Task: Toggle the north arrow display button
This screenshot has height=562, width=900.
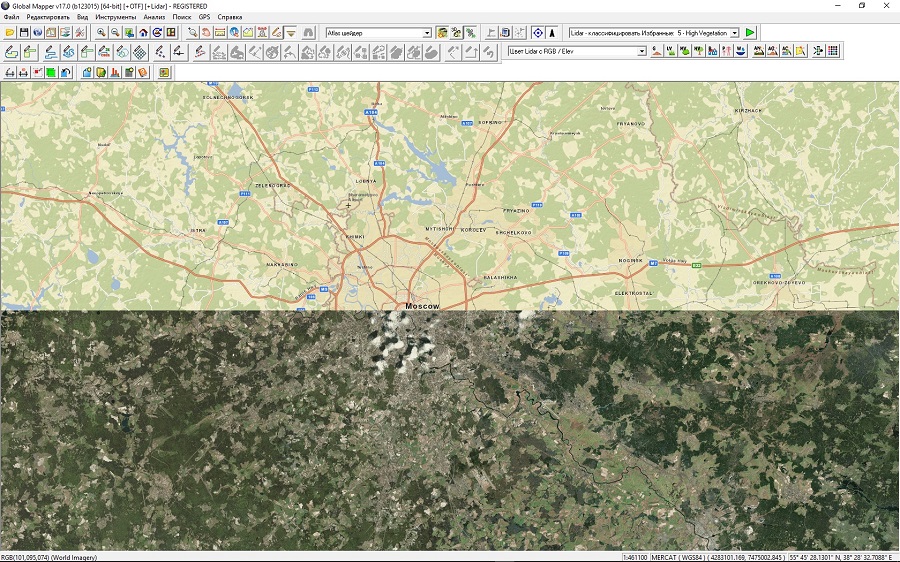Action: [552, 33]
